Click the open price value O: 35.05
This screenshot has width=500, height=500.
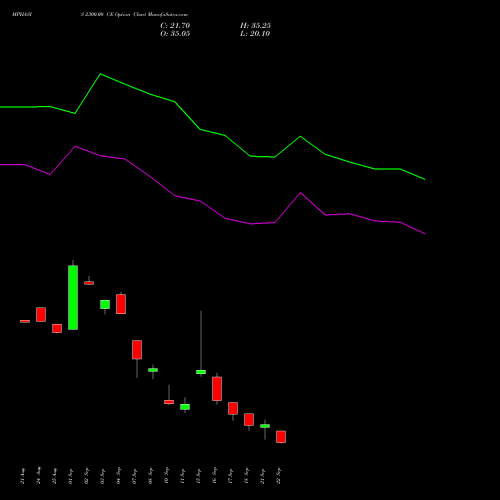[x=175, y=34]
